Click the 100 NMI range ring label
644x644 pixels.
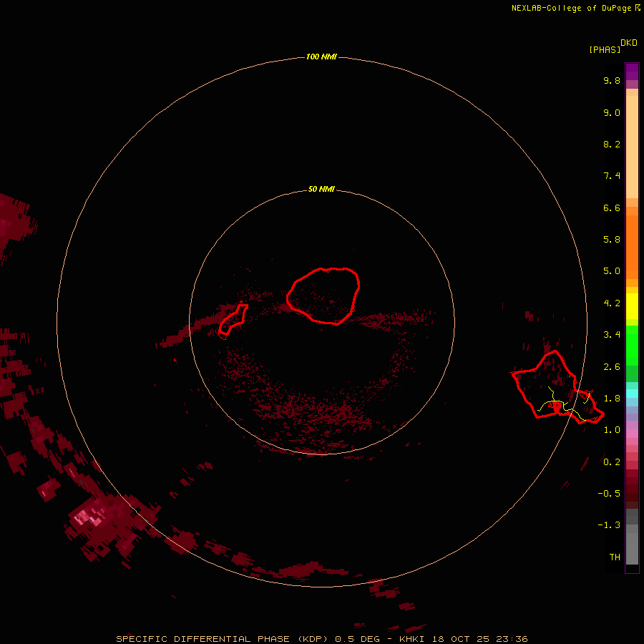tap(321, 57)
